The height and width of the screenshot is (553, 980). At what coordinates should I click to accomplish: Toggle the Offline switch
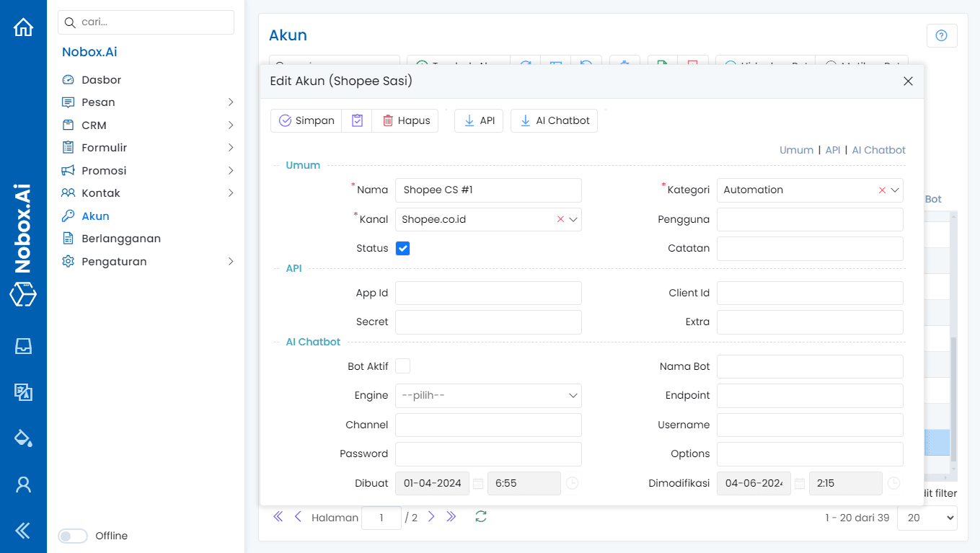point(73,536)
